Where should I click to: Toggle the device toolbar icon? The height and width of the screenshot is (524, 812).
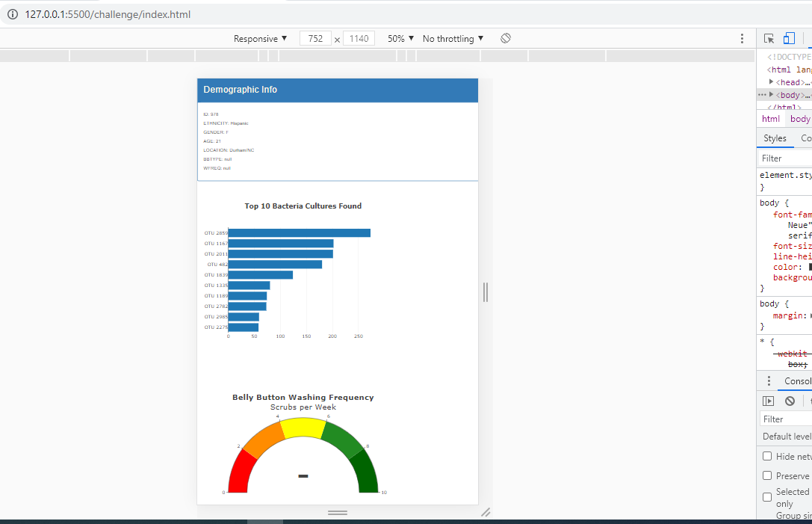[x=789, y=37]
